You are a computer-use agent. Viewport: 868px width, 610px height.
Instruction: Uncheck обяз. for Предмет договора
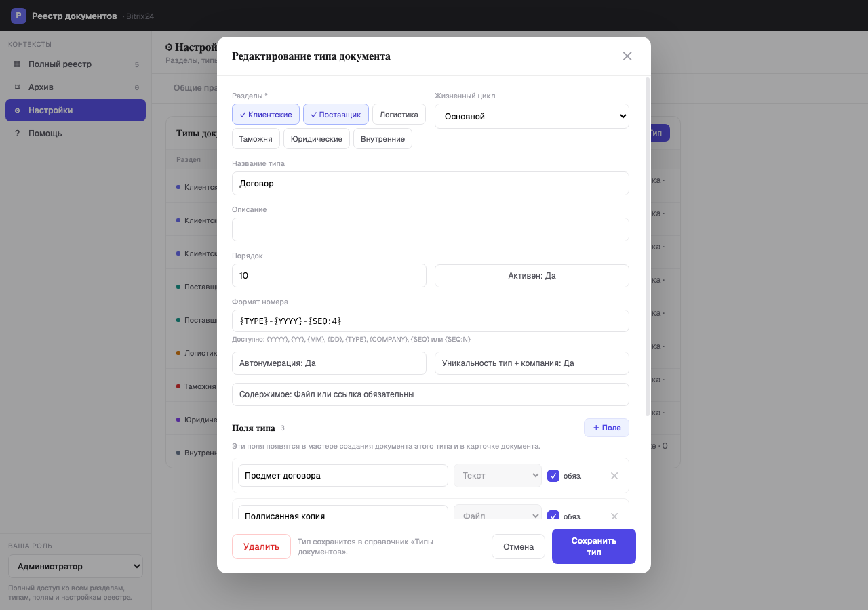coord(553,476)
